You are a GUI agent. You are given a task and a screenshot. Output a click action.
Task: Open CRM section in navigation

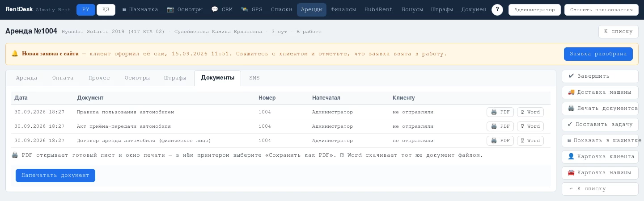(222, 10)
